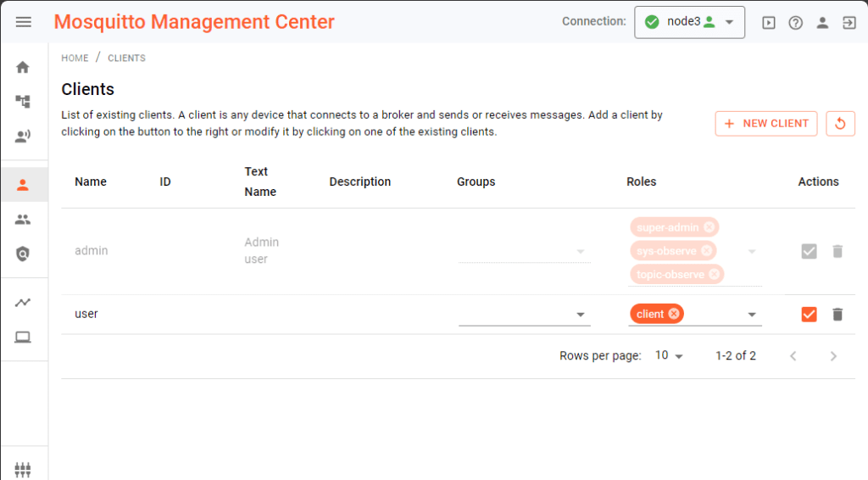
Task: Click the Roles column header
Action: coord(641,181)
